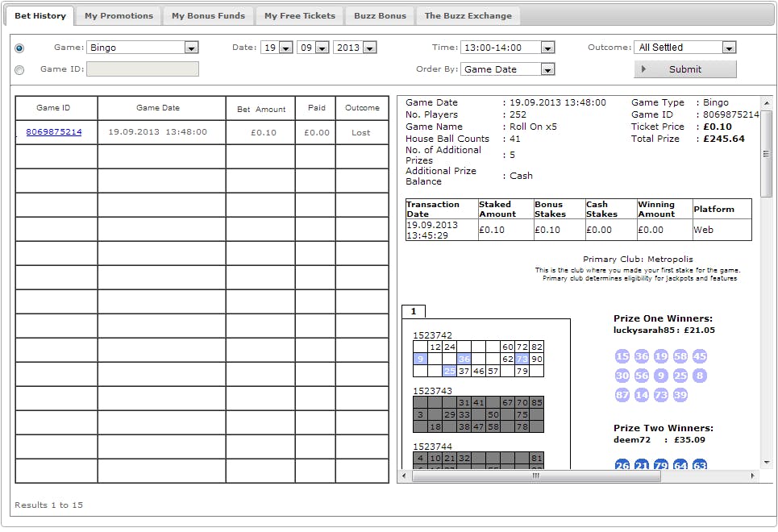Go to My Free Tickets tab
The image size is (778, 532).
pyautogui.click(x=300, y=16)
